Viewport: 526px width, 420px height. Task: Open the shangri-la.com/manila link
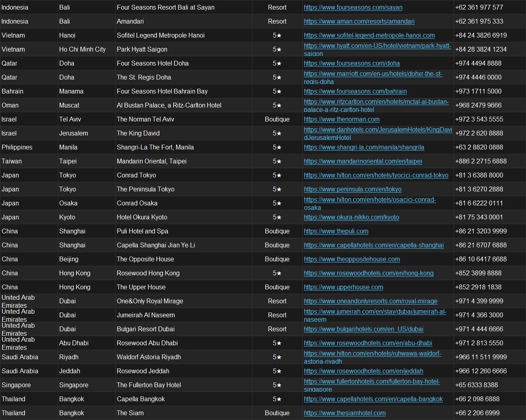point(364,147)
